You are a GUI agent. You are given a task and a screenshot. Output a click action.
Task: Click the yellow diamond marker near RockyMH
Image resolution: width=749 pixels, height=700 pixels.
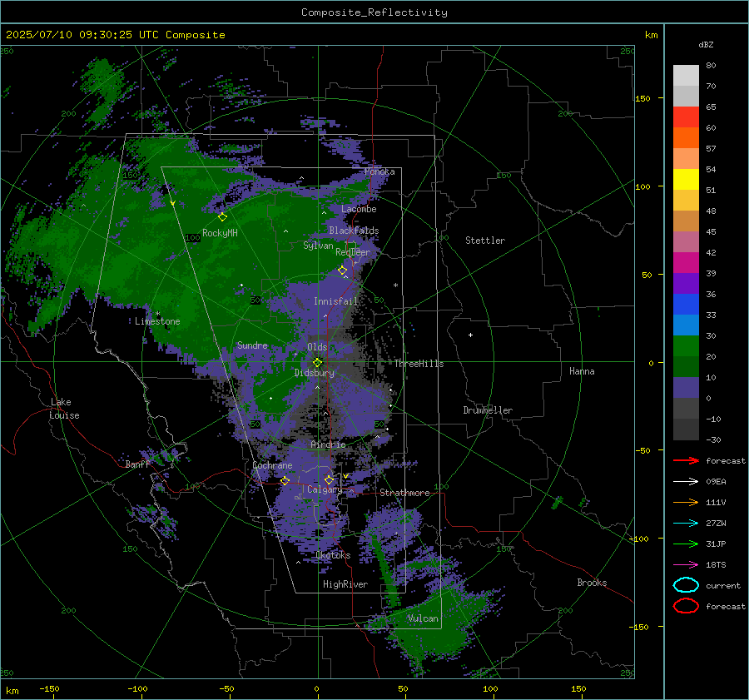coord(222,217)
